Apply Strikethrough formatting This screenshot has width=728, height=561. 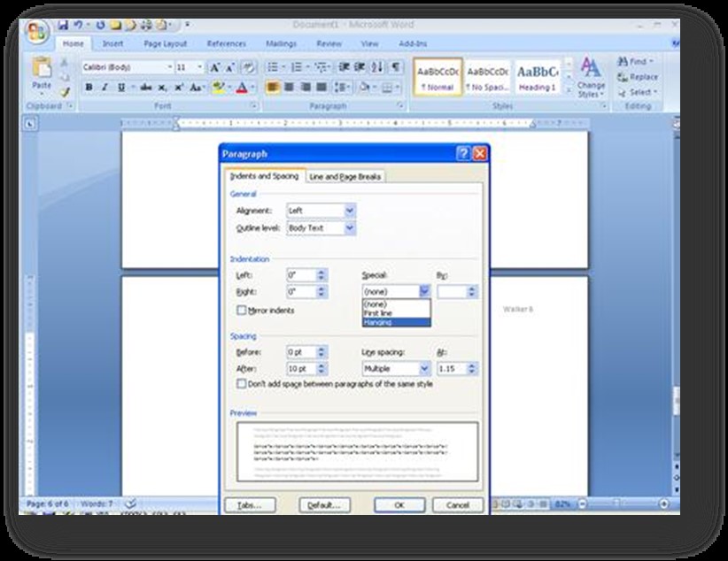(146, 88)
